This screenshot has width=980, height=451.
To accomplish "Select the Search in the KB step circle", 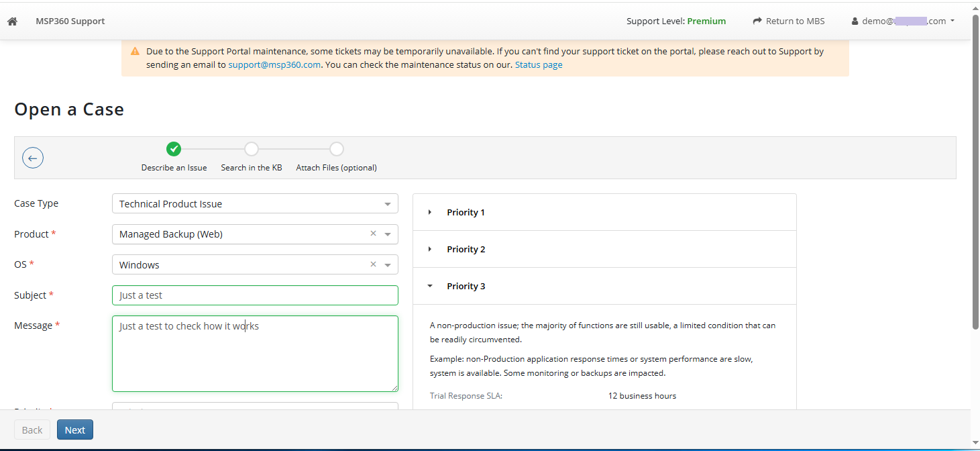I will point(251,149).
